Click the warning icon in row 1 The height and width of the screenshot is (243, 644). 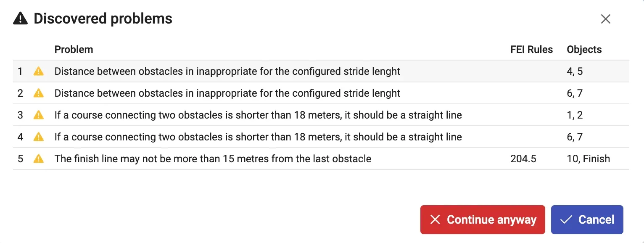[x=38, y=71]
